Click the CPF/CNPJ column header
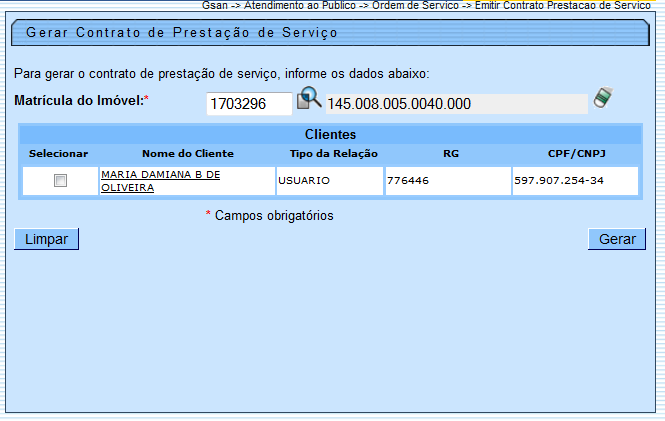The width and height of the screenshot is (665, 421). [x=576, y=153]
